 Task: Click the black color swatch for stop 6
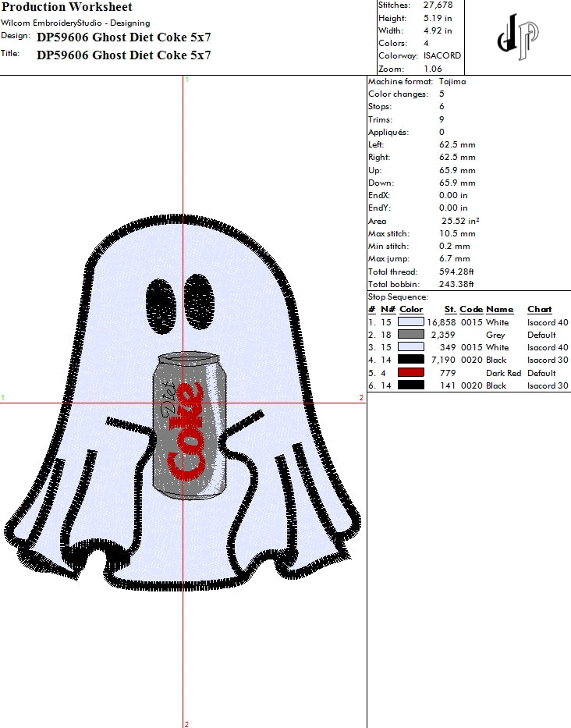tap(411, 385)
